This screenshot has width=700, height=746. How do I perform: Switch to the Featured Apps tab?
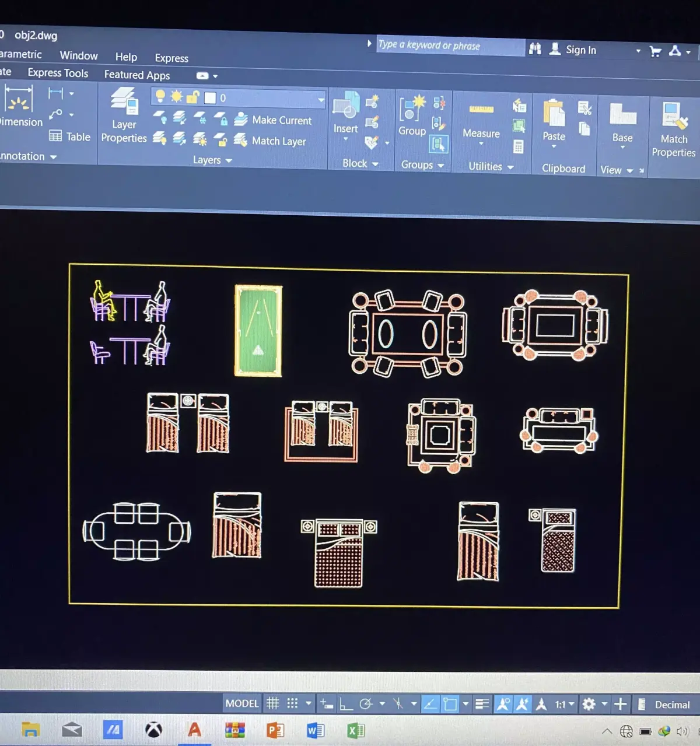point(137,75)
